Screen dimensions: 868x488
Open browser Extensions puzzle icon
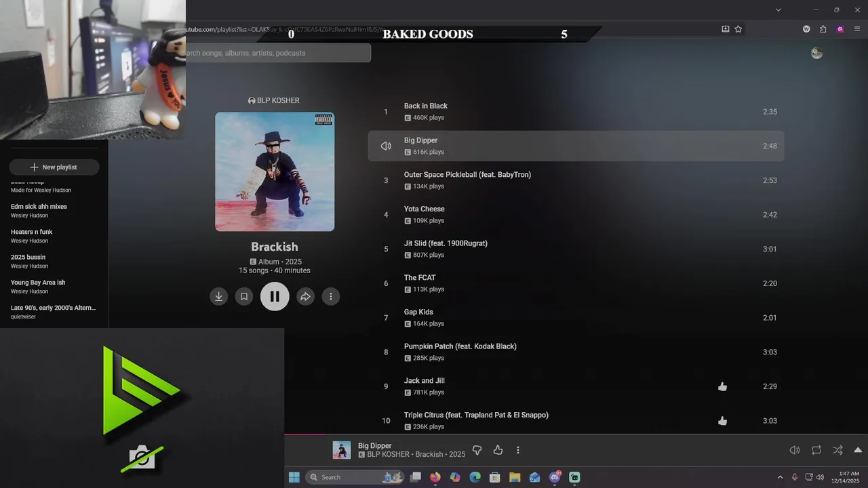(823, 29)
